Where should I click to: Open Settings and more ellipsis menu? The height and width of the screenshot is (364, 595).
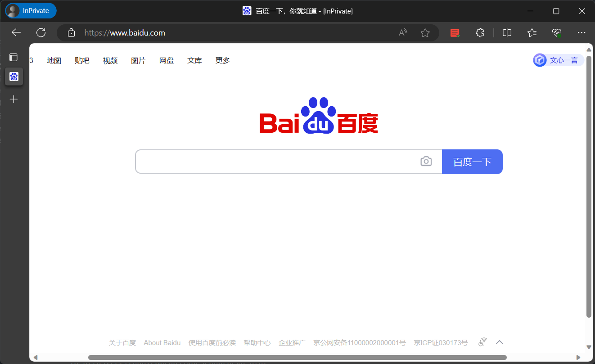click(x=581, y=32)
